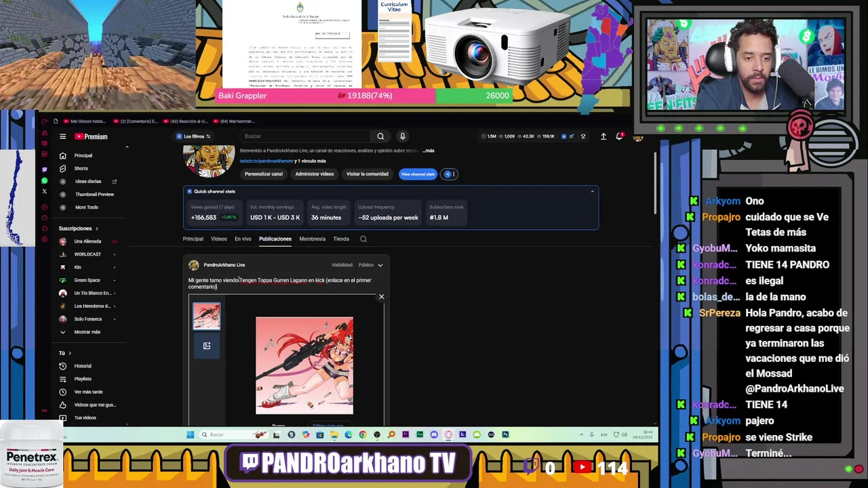The width and height of the screenshot is (868, 488).
Task: Open Tus videos in sidebar
Action: [x=85, y=418]
